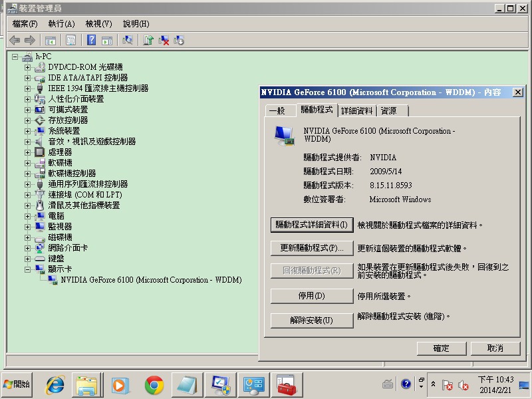Click the blue help icon in toolbar

(91, 40)
